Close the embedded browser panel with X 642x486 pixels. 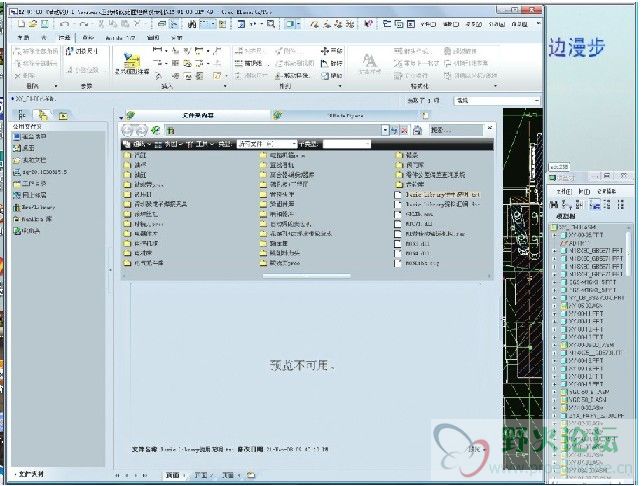click(490, 128)
